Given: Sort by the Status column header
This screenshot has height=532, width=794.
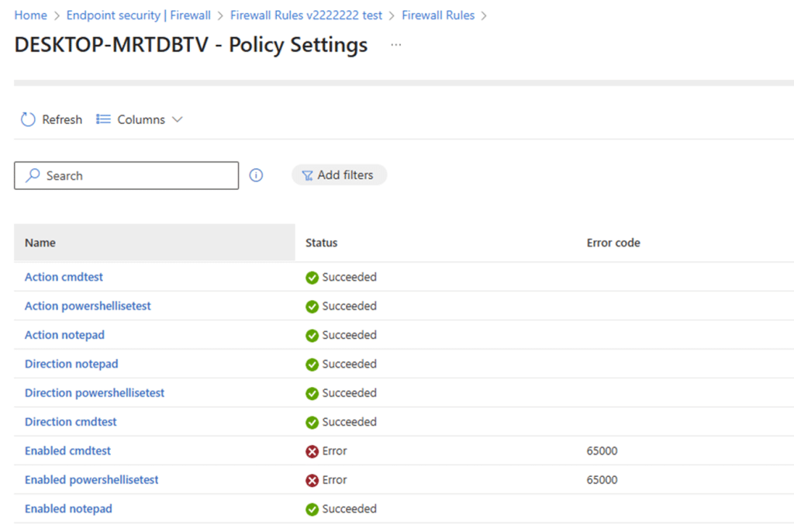Looking at the screenshot, I should click(322, 243).
